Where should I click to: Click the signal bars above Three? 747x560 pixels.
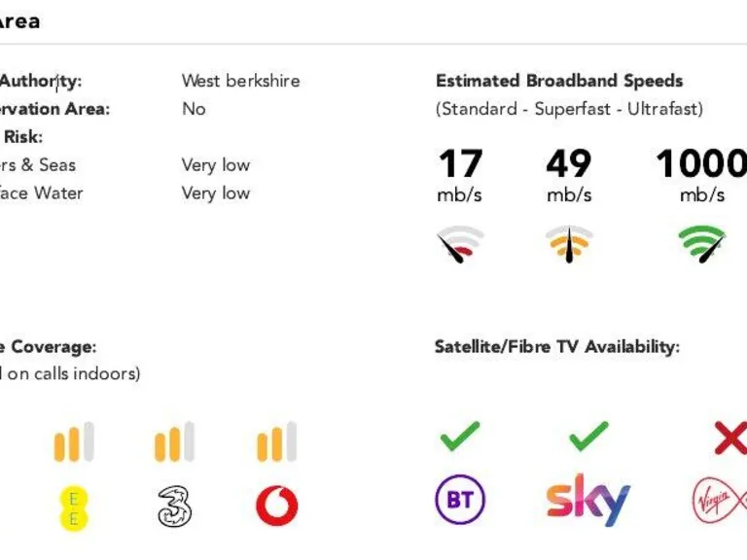coord(174,442)
